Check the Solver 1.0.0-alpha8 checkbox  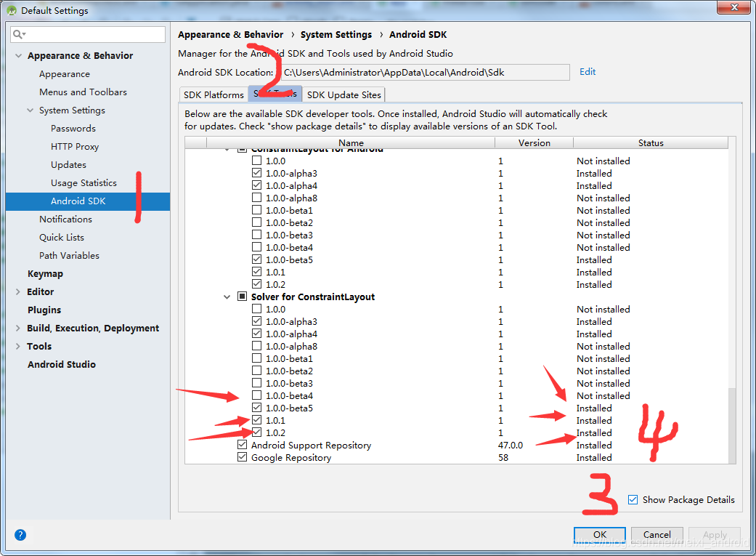[x=256, y=346]
